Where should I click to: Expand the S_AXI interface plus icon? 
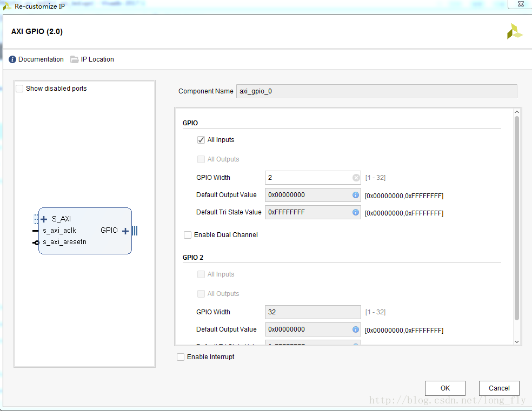coord(44,219)
